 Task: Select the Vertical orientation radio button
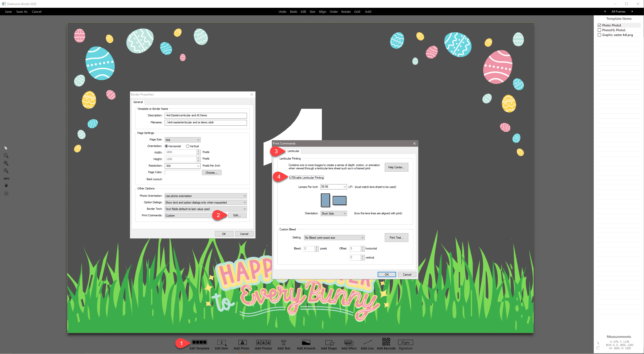(188, 146)
